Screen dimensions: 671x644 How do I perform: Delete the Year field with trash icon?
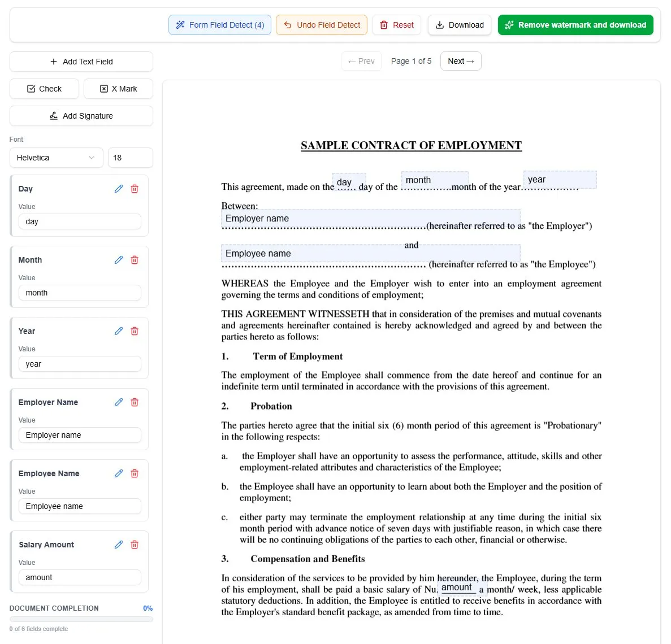click(x=135, y=331)
